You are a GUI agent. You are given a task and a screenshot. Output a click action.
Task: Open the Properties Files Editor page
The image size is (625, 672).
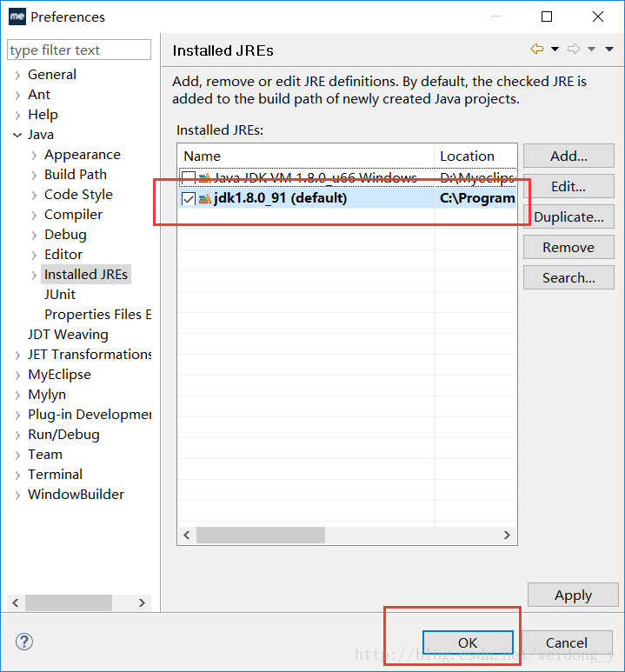[97, 315]
